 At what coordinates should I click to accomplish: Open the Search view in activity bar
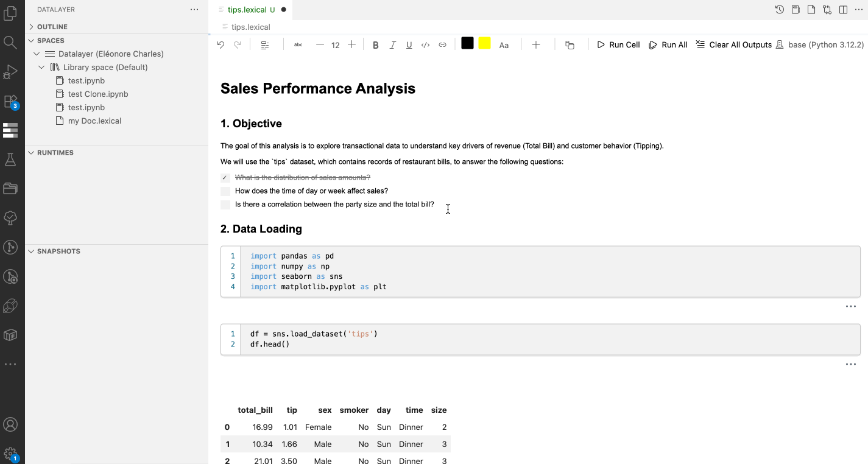pos(10,42)
